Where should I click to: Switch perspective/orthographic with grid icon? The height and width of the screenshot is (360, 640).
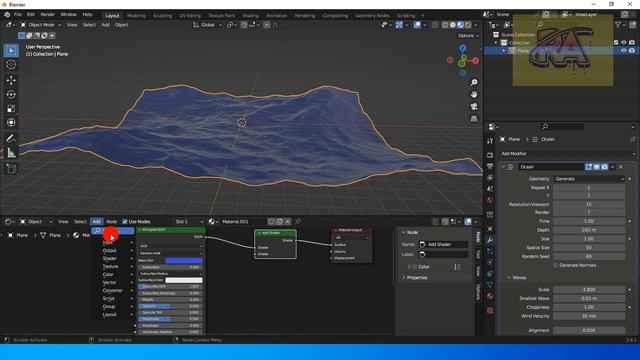point(474,119)
